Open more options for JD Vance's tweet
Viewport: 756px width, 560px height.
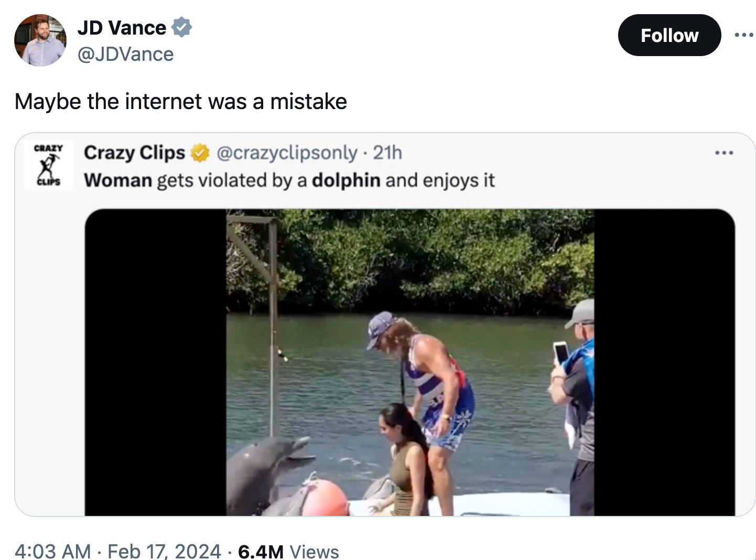pyautogui.click(x=743, y=36)
